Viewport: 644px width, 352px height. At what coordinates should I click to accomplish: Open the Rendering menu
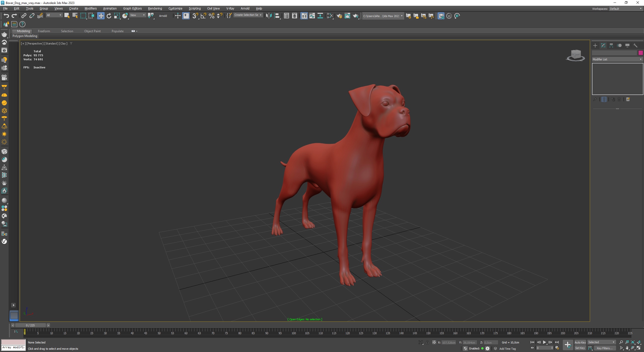155,8
